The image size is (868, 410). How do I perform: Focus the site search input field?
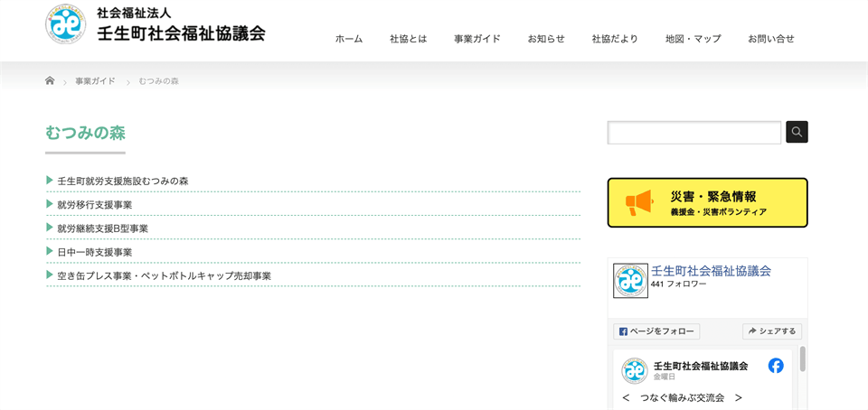click(x=694, y=133)
